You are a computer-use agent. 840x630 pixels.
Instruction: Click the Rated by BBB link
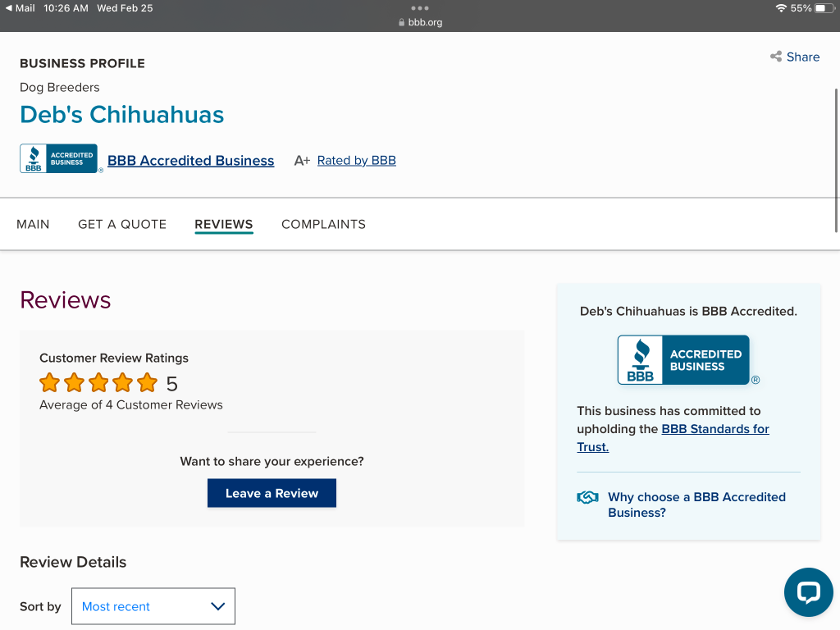(x=356, y=161)
